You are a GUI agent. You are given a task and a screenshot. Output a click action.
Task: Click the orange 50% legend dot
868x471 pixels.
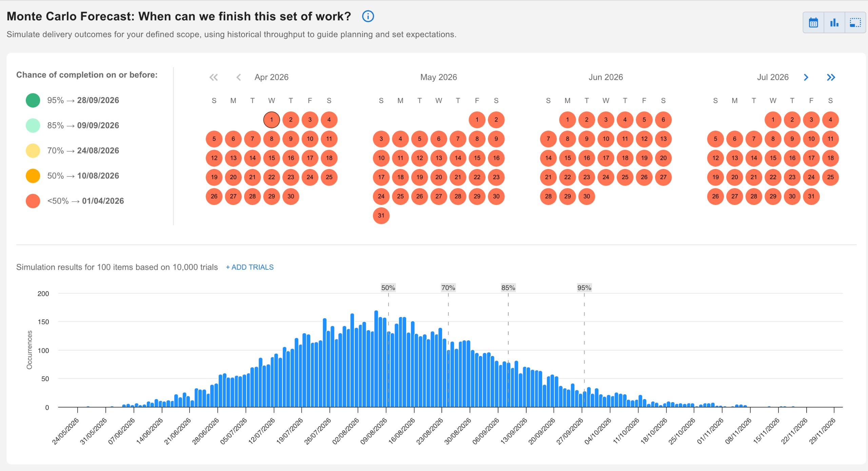click(33, 176)
